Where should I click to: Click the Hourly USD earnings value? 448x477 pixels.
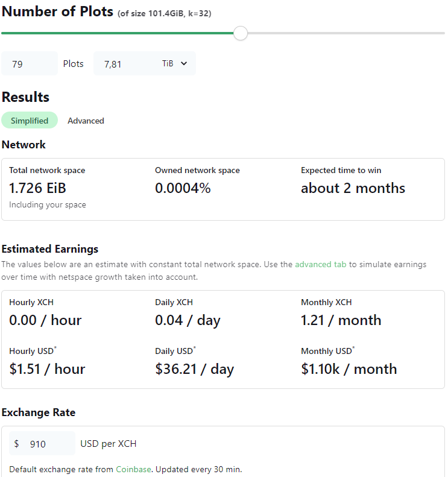click(47, 369)
